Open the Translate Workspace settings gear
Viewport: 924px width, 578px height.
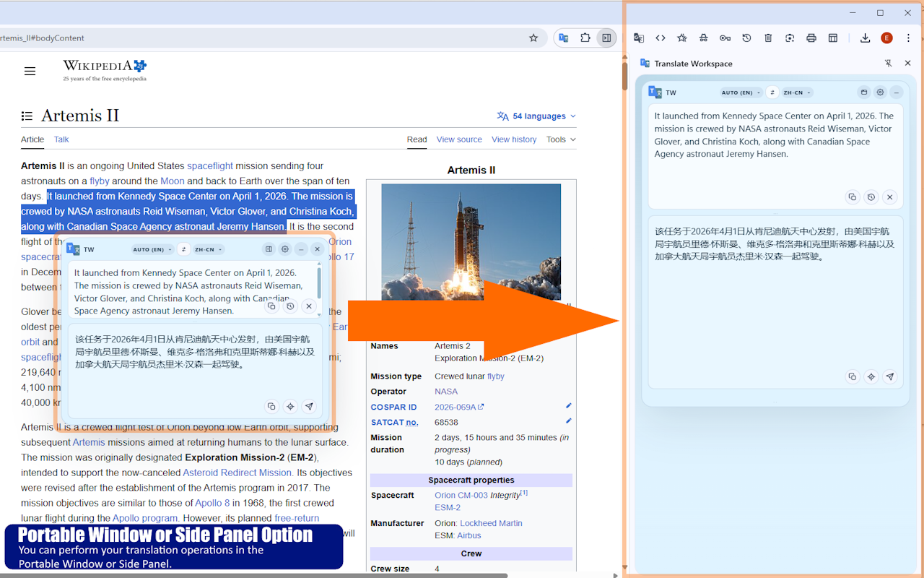pyautogui.click(x=880, y=92)
